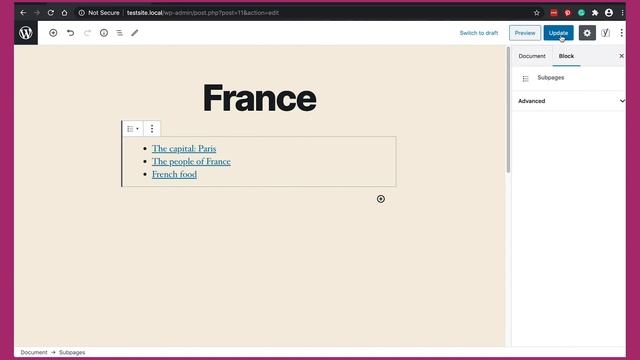Bookmark this page with star icon
The image size is (640, 360).
(x=536, y=13)
